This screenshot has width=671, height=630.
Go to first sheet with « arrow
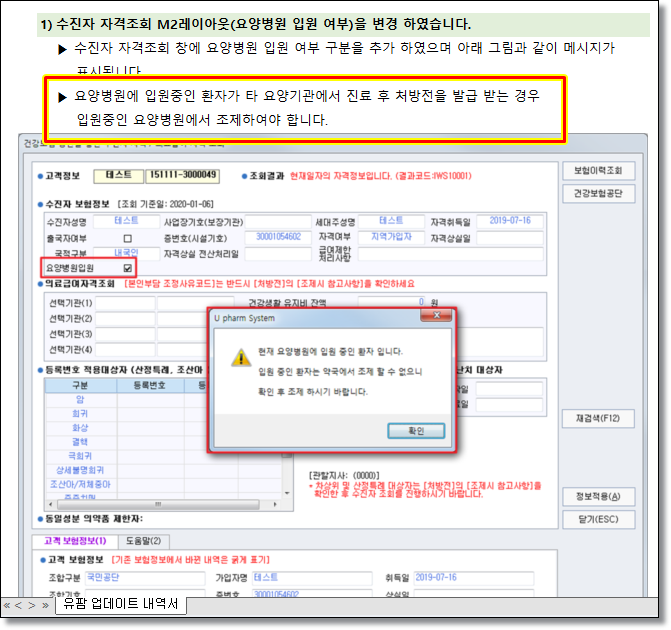[8, 605]
